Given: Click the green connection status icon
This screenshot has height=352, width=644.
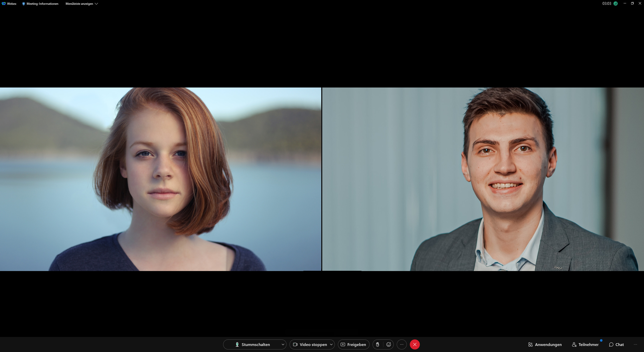Looking at the screenshot, I should point(616,4).
